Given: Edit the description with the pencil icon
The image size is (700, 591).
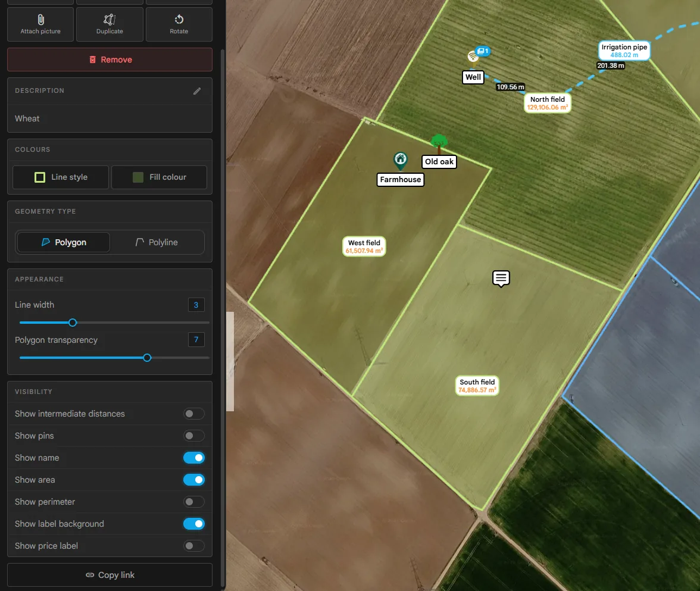Looking at the screenshot, I should [197, 91].
